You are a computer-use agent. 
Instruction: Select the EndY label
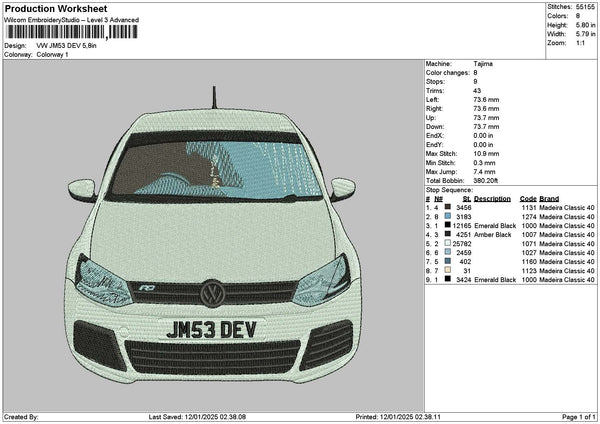434,145
